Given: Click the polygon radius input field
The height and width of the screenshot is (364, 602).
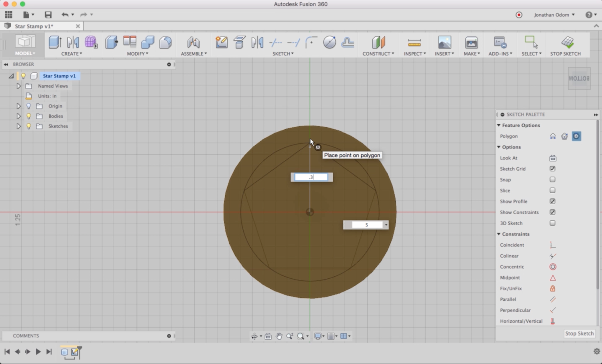Looking at the screenshot, I should coord(311,177).
